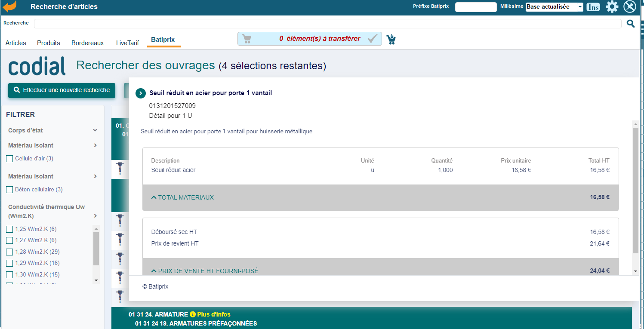This screenshot has height=329, width=644.
Task: Switch to the LiveTarif tab
Action: click(x=127, y=43)
